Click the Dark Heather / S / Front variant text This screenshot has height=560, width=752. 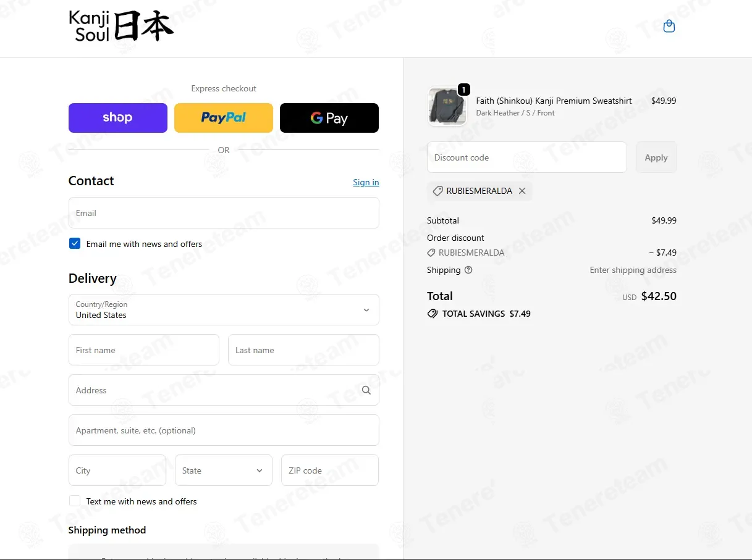click(x=515, y=113)
